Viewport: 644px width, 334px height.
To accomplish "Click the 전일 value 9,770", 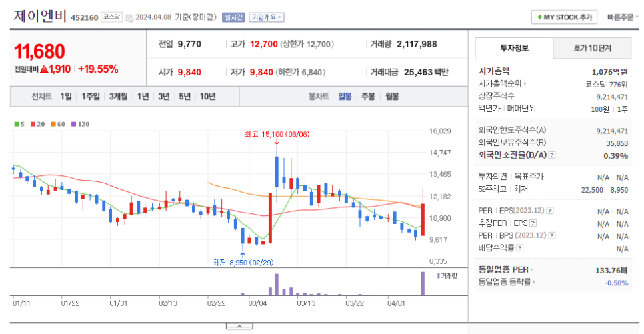I will click(189, 44).
